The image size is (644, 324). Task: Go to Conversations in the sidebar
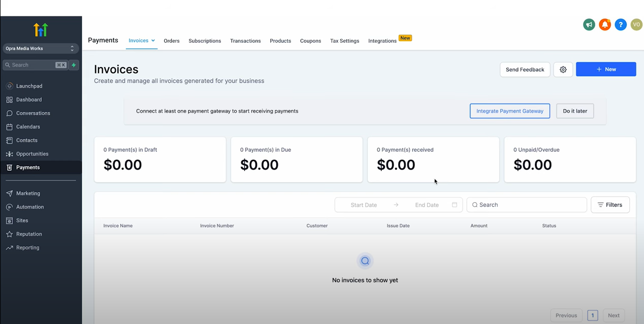pos(33,113)
